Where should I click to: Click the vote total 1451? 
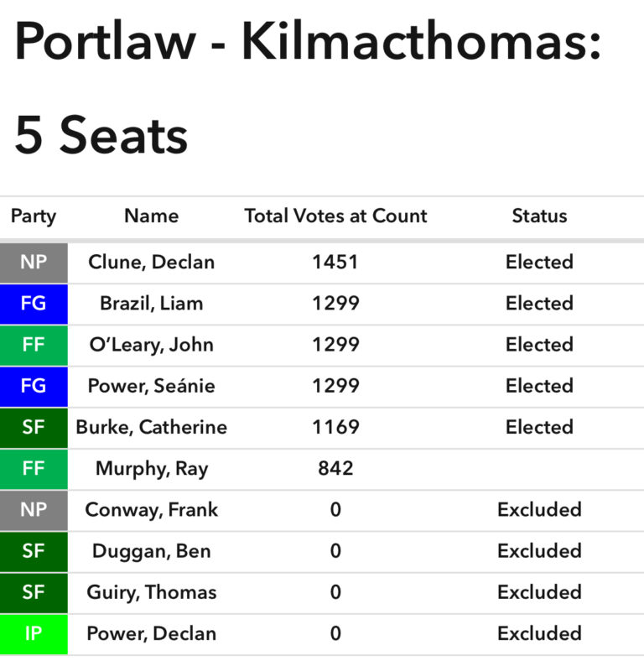click(335, 263)
